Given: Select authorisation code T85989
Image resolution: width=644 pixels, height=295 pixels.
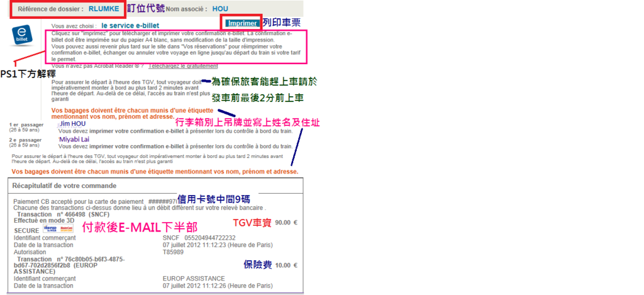Looking at the screenshot, I should click(x=173, y=252).
